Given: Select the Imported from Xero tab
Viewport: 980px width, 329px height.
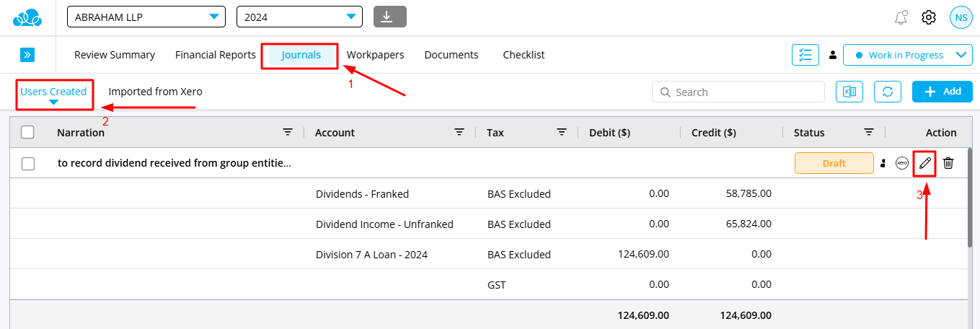Looking at the screenshot, I should click(x=155, y=92).
